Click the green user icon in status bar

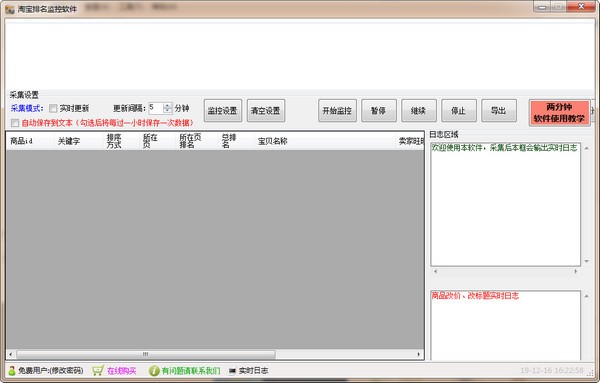12,370
